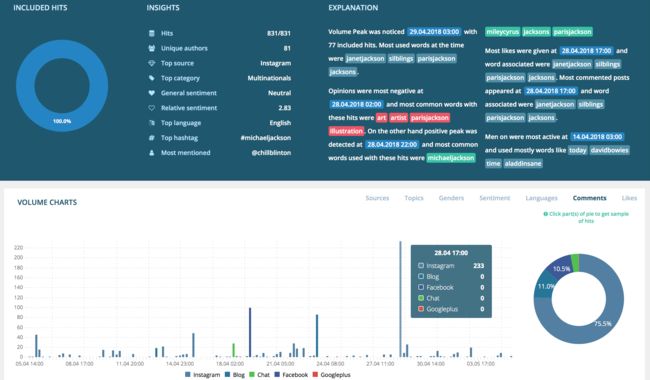The height and width of the screenshot is (380, 650).
Task: Click the dark Facebook bar near 100
Action: click(250, 332)
